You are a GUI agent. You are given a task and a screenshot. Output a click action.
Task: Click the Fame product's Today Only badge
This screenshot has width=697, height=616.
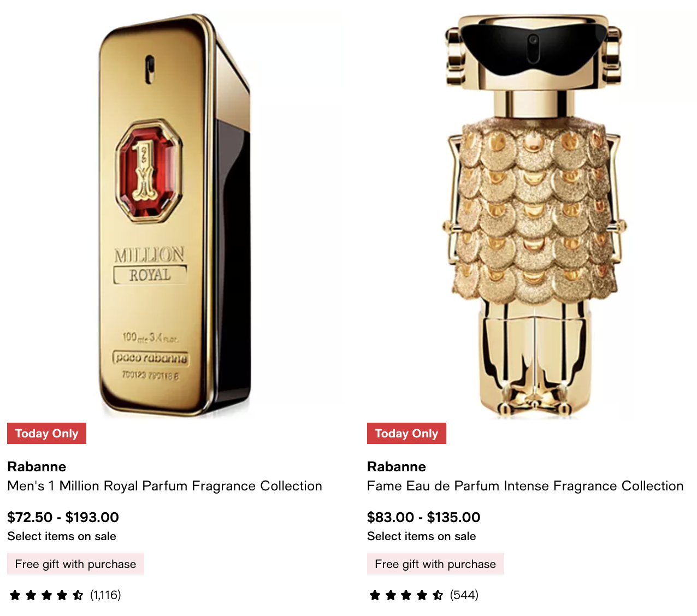tap(406, 434)
